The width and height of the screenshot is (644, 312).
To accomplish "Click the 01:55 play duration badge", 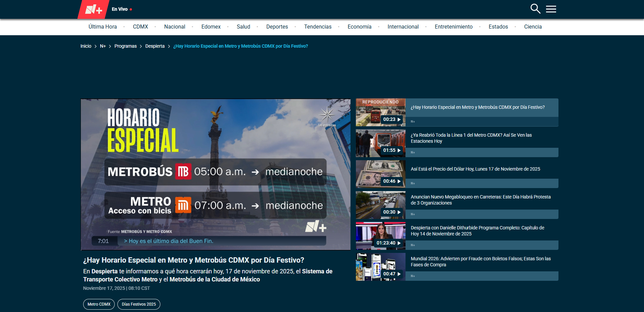I will pos(392,150).
